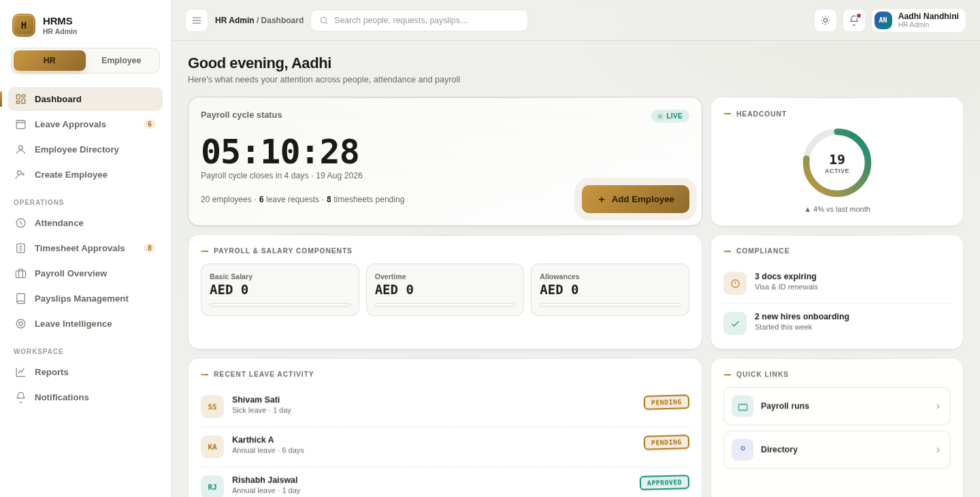The width and height of the screenshot is (980, 497).
Task: Expand the Payroll runs chevron
Action: (938, 406)
